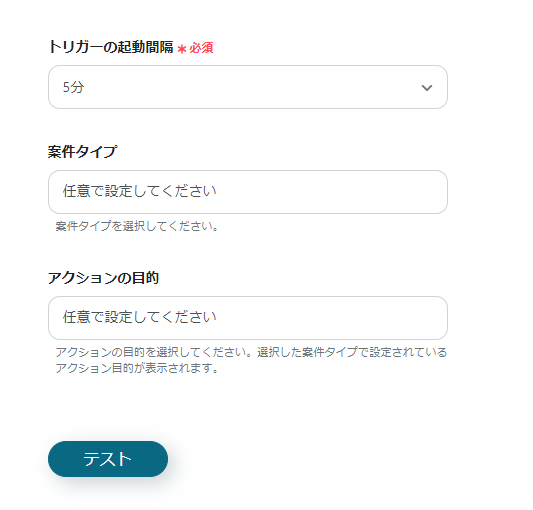Click empty right area of 5分 combo box
533x510 pixels.
[306, 87]
